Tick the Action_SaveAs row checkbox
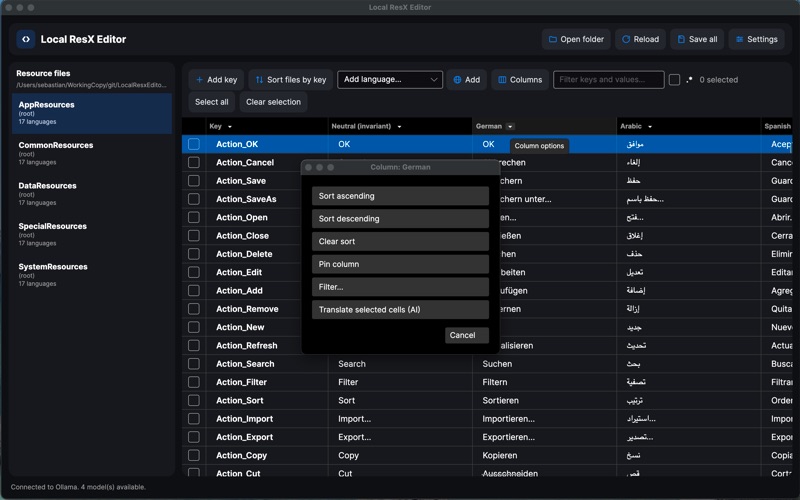This screenshot has width=800, height=500. [194, 199]
